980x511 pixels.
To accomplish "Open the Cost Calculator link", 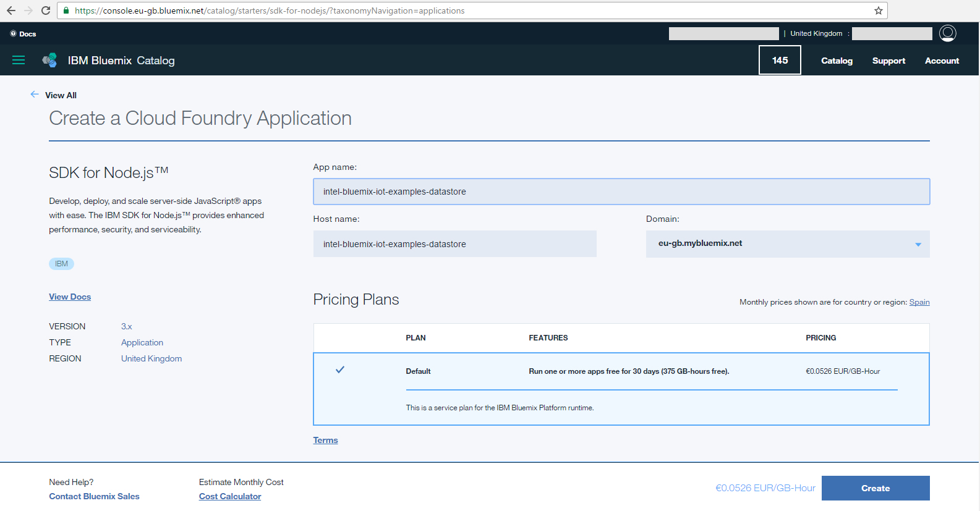I will point(230,496).
